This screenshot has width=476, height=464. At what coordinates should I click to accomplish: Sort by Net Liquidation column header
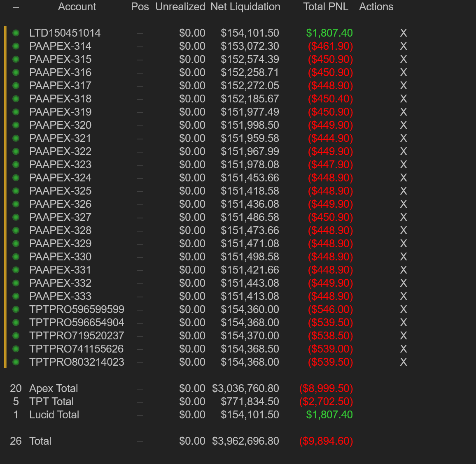pos(245,7)
